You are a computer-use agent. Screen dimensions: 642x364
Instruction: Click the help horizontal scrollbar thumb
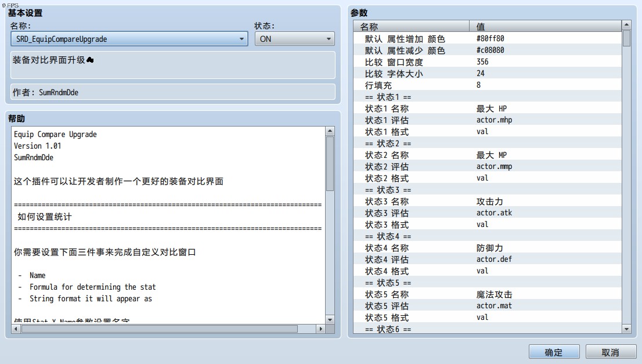tap(160, 329)
